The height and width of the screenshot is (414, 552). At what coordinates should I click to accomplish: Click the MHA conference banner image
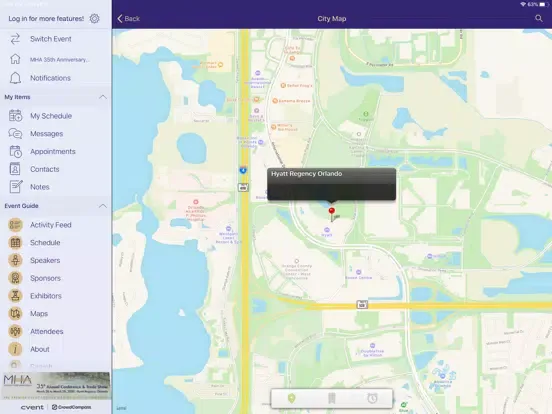click(56, 385)
